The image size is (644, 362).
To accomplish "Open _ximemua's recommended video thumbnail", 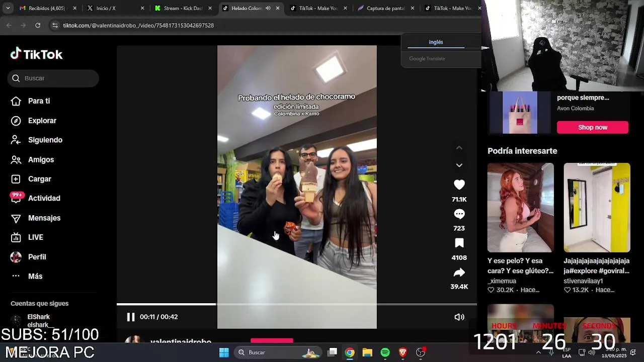I will [x=520, y=207].
